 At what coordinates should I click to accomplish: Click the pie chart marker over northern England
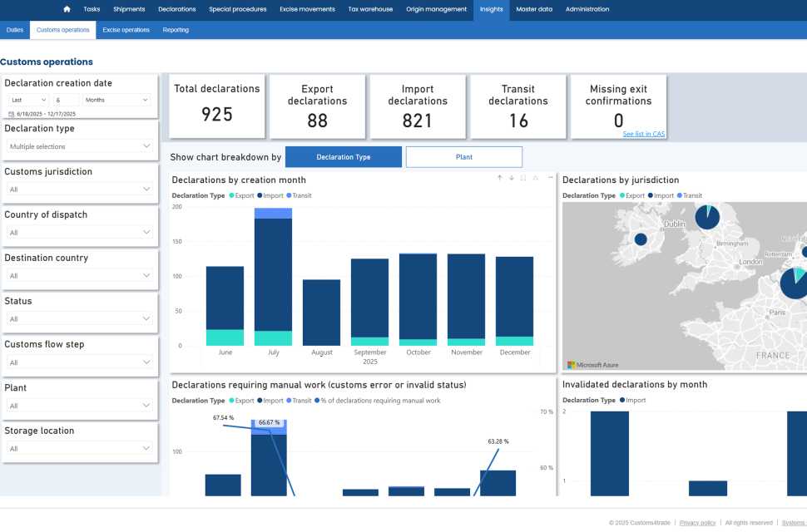coord(708,217)
